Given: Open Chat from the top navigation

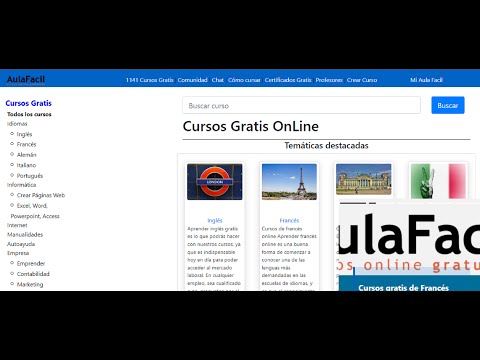Looking at the screenshot, I should point(218,80).
